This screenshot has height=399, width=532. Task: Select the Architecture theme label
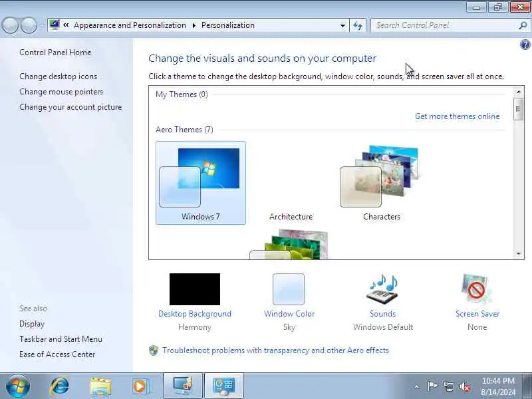[x=291, y=217]
